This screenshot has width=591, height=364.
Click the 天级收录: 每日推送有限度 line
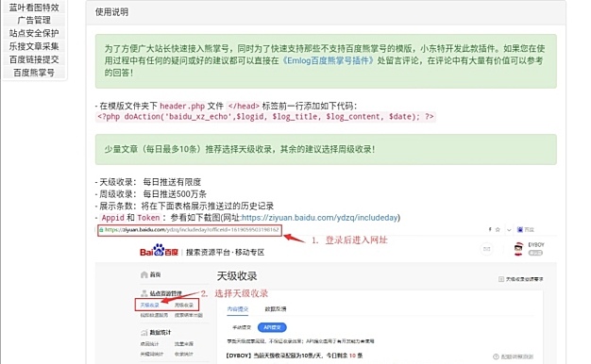[x=148, y=182]
